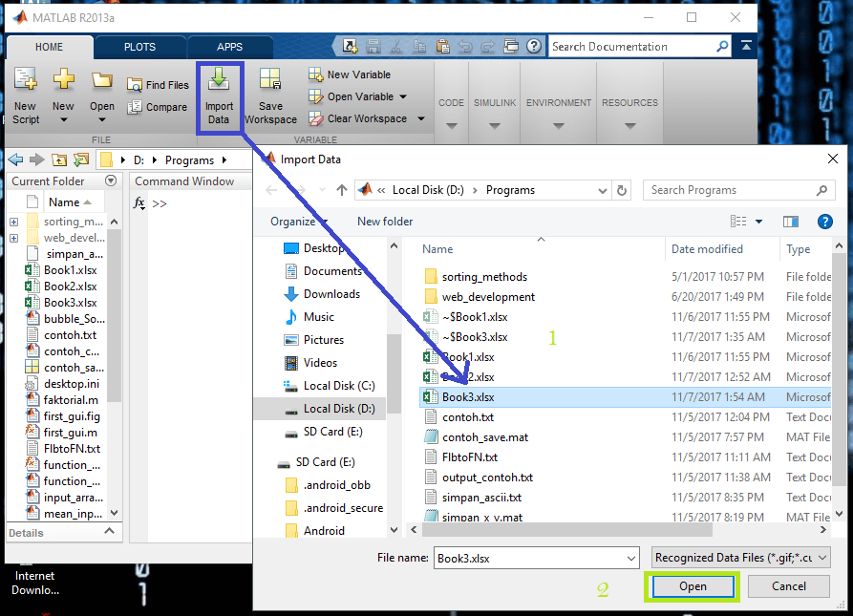This screenshot has height=616, width=853.
Task: Select Book3.xlsx in the file list
Action: (x=468, y=397)
